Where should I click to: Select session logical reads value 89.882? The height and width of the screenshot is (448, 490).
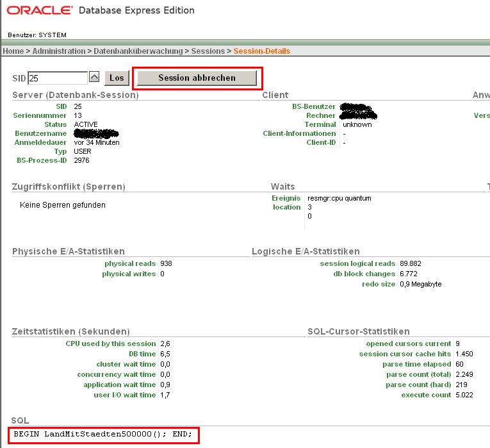click(x=411, y=263)
